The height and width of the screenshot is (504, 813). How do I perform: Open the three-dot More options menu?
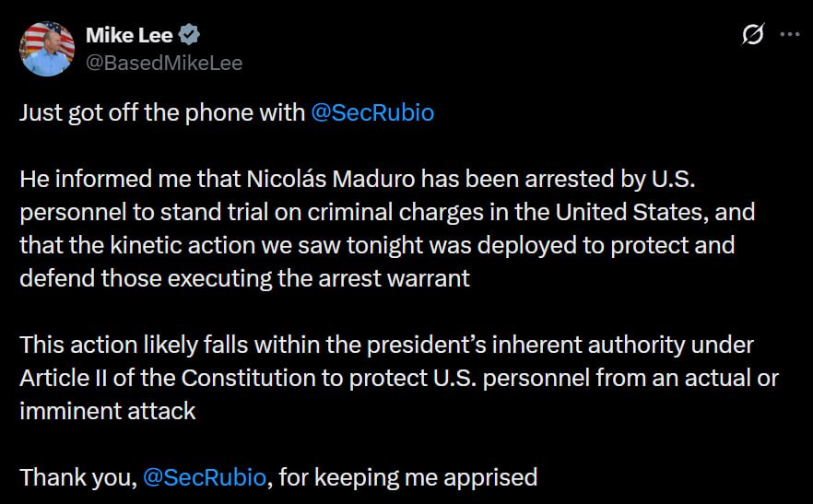[x=790, y=35]
